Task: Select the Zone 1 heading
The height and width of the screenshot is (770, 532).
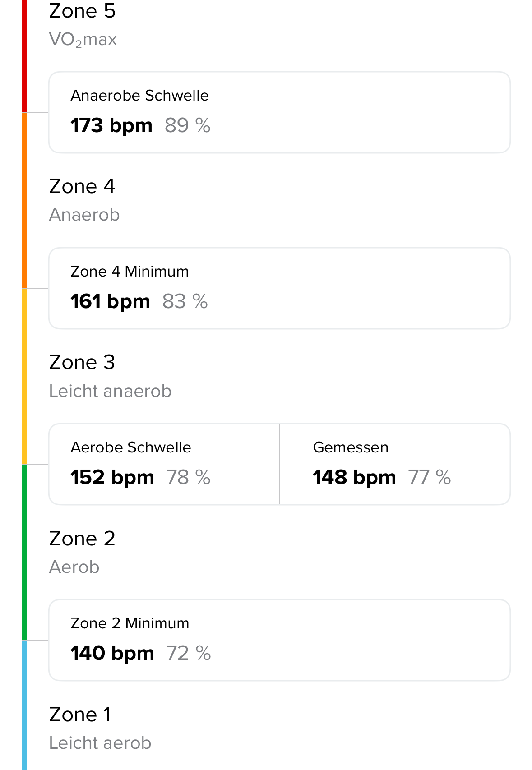Action: coord(80,714)
